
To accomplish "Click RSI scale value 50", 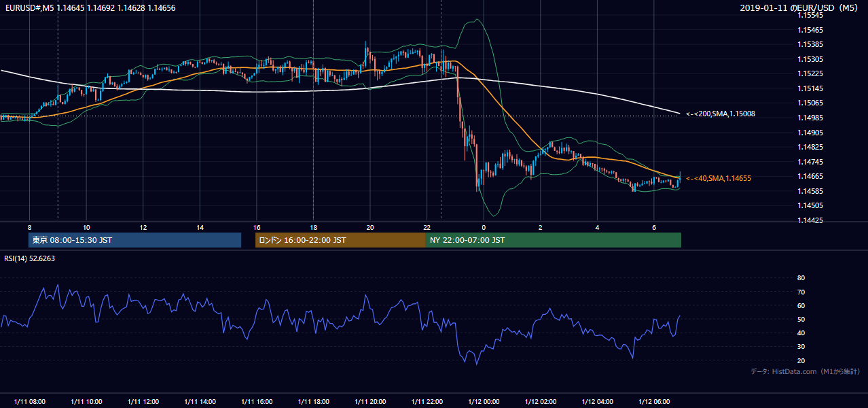I will pyautogui.click(x=801, y=319).
